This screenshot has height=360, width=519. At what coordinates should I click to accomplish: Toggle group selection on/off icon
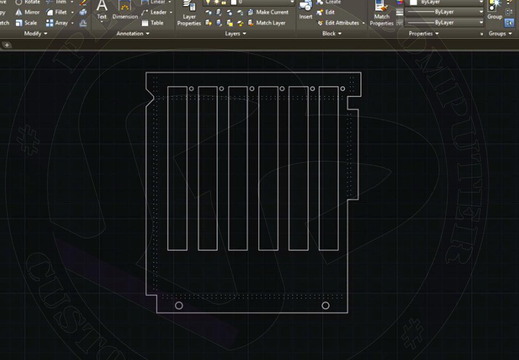509,23
